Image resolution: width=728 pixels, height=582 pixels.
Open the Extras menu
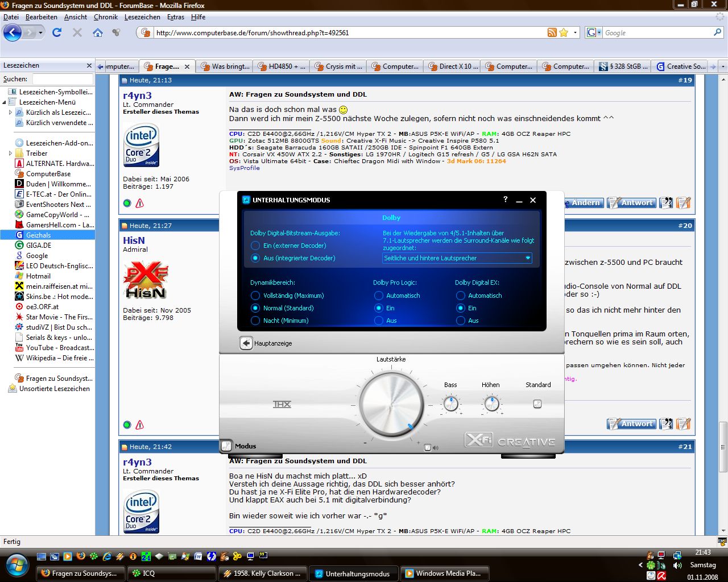[175, 17]
